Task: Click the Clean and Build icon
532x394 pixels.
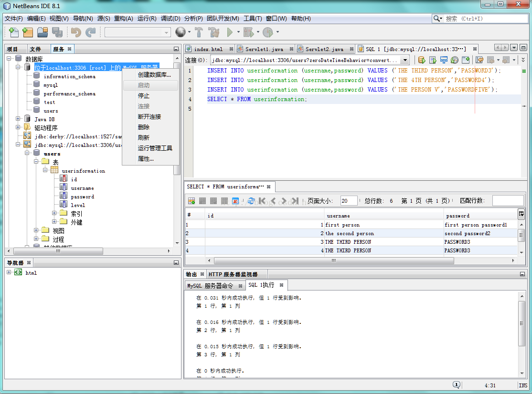Action: (214, 32)
